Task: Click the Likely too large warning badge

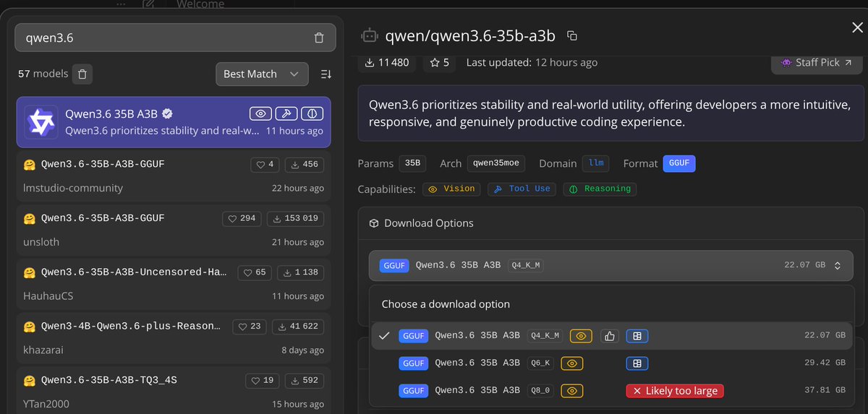Action: [675, 391]
